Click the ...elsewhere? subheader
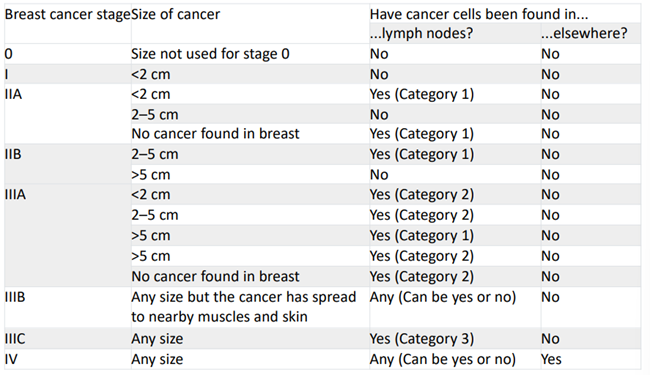Image resolution: width=650 pixels, height=375 pixels. tap(584, 33)
